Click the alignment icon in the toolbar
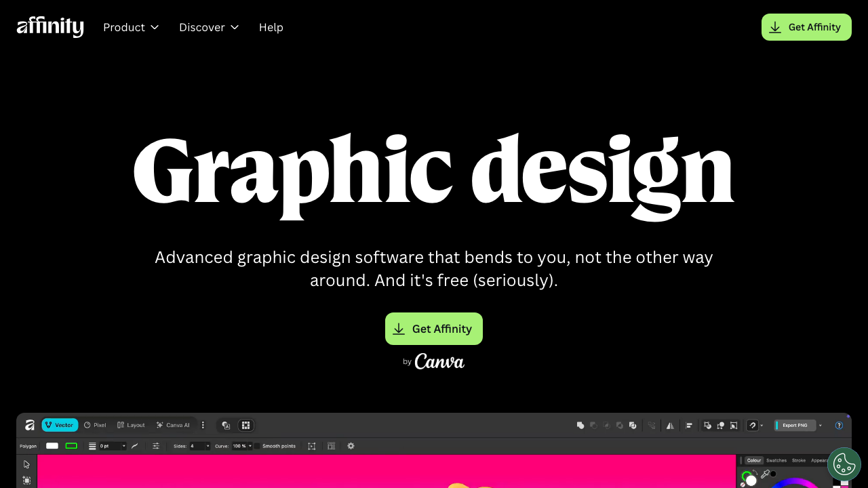 [x=689, y=426]
